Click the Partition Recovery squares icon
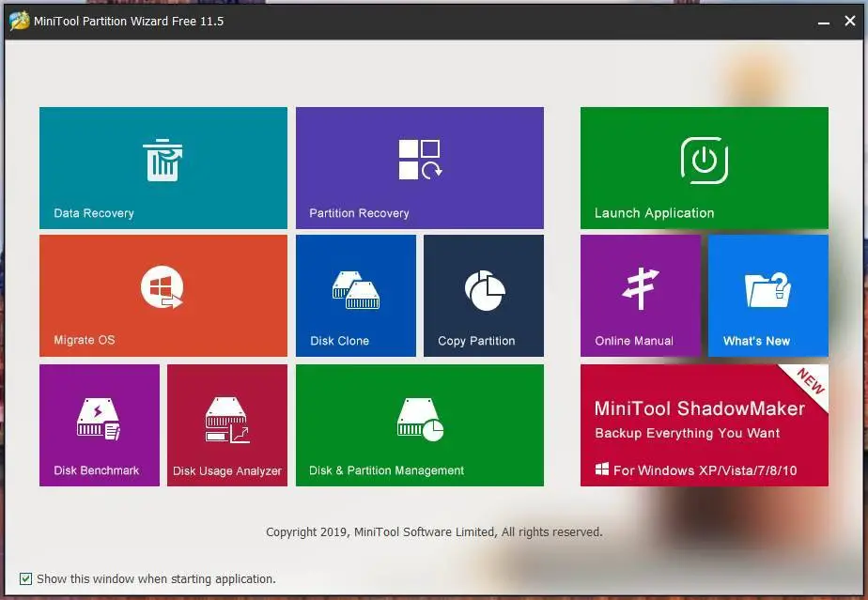 point(420,160)
